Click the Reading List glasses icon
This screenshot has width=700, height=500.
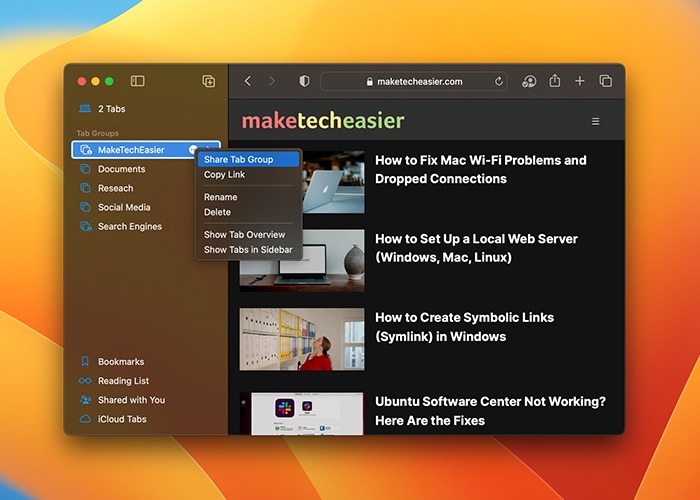[85, 381]
